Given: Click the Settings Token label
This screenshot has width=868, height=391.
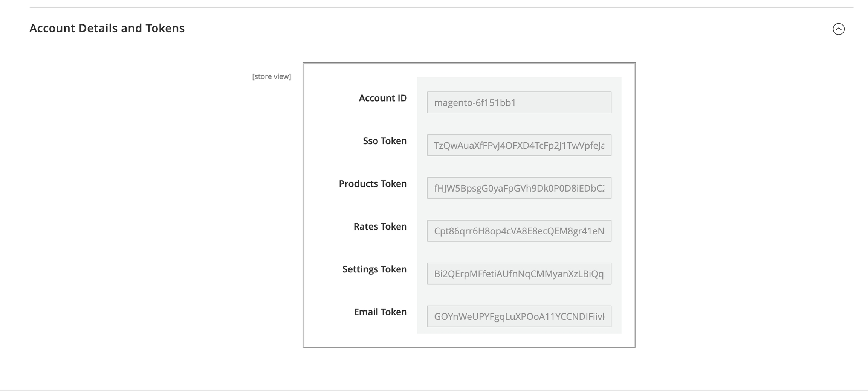Looking at the screenshot, I should (x=374, y=269).
